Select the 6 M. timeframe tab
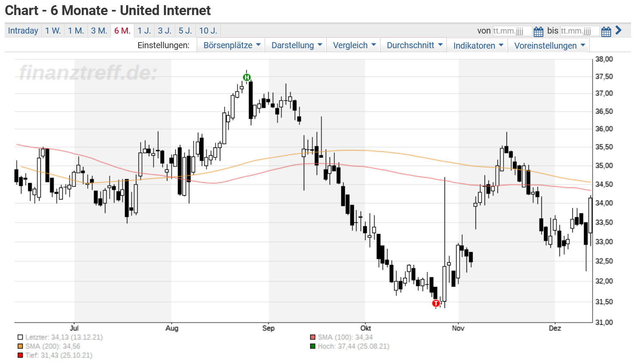634x364 pixels. (122, 31)
